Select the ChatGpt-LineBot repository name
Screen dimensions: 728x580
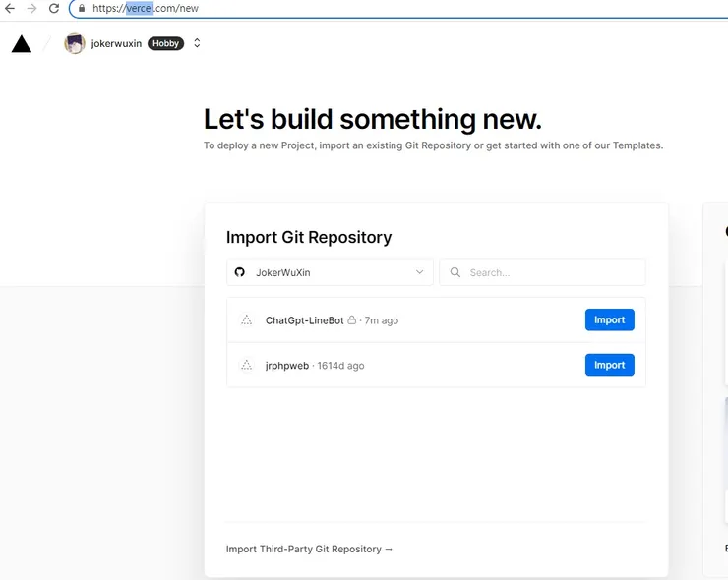(x=305, y=320)
